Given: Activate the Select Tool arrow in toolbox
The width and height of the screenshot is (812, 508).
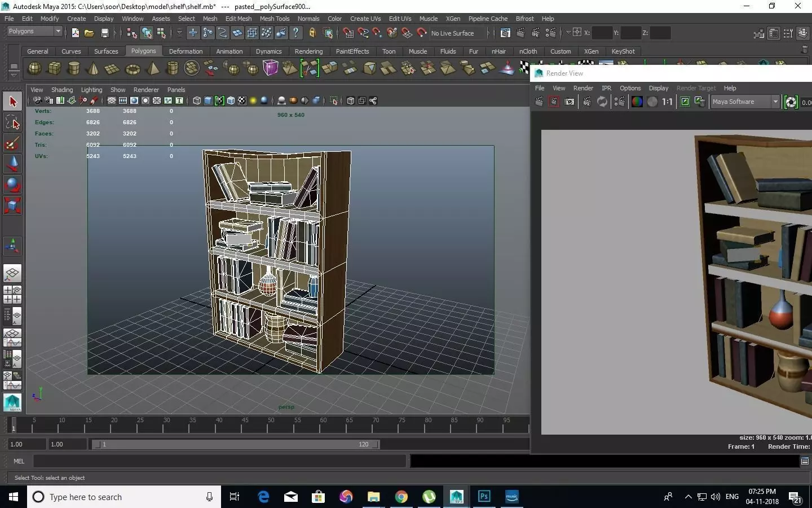Looking at the screenshot, I should point(12,102).
